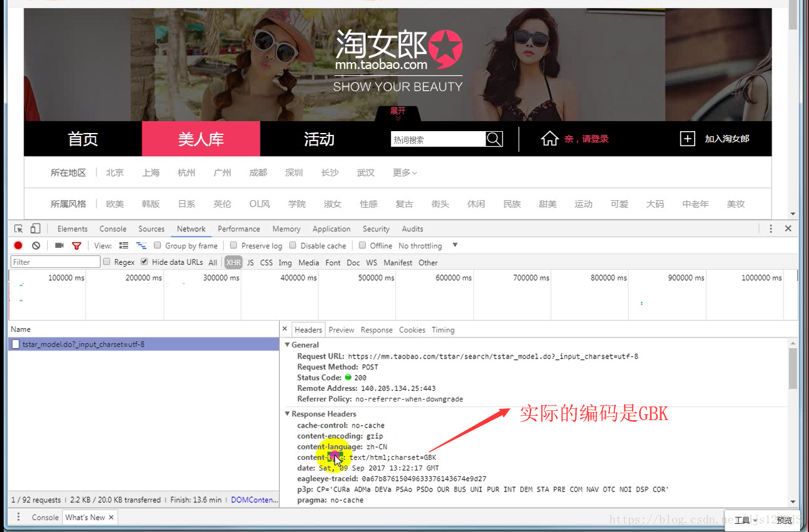Screen dimensions: 809x532
Task: Uncheck Hide data URLs
Action: [144, 262]
